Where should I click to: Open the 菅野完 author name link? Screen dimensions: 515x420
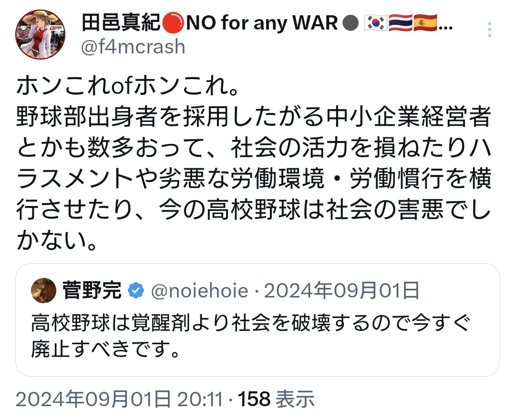click(x=92, y=291)
